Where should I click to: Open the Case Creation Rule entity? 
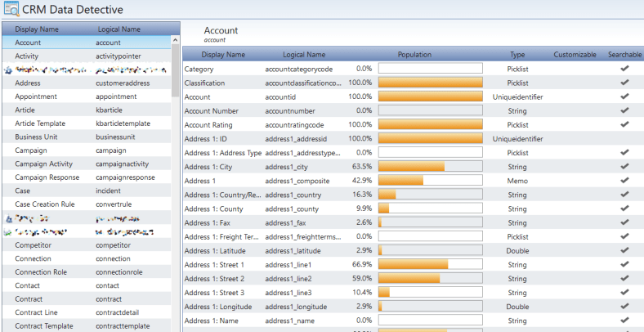[x=87, y=204]
